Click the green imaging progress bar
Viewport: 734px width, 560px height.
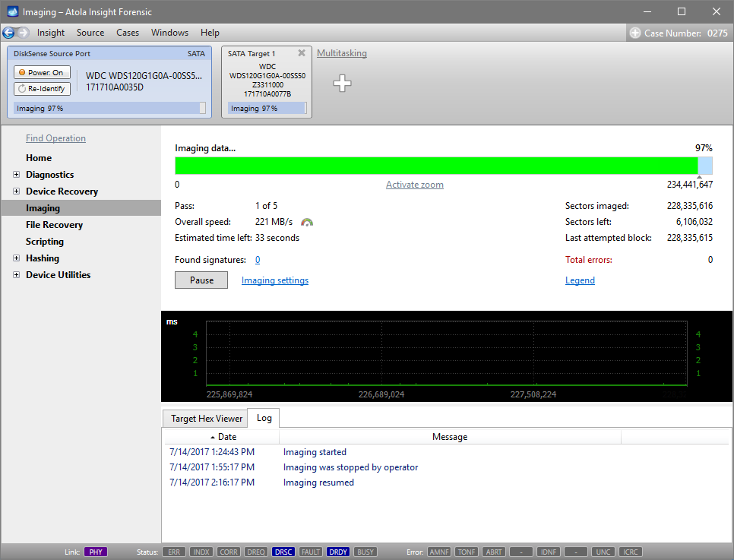point(436,166)
